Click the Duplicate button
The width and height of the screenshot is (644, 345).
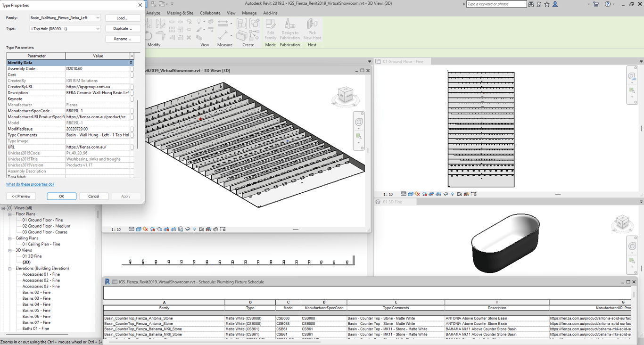click(x=123, y=29)
